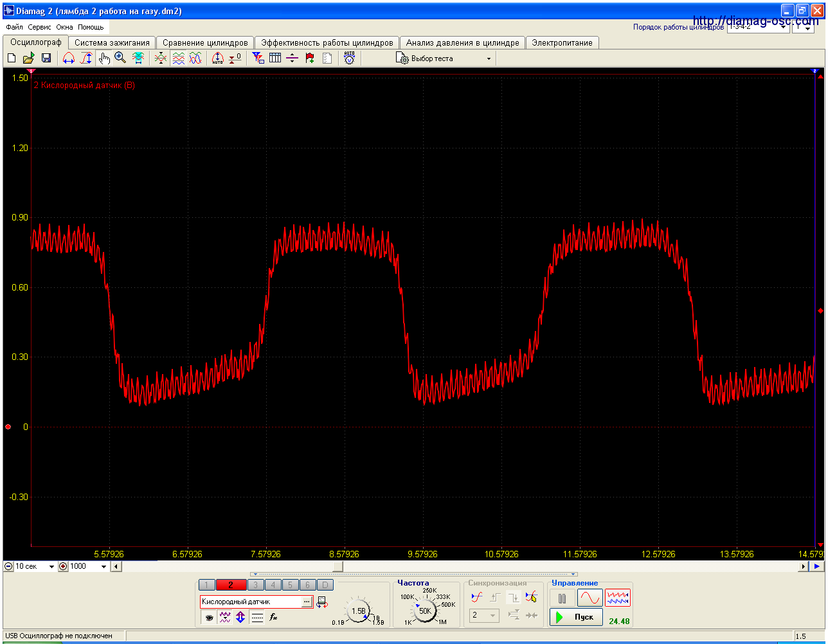Open the Анализ давления в цилиндре tab
828x644 pixels.
pyautogui.click(x=462, y=43)
